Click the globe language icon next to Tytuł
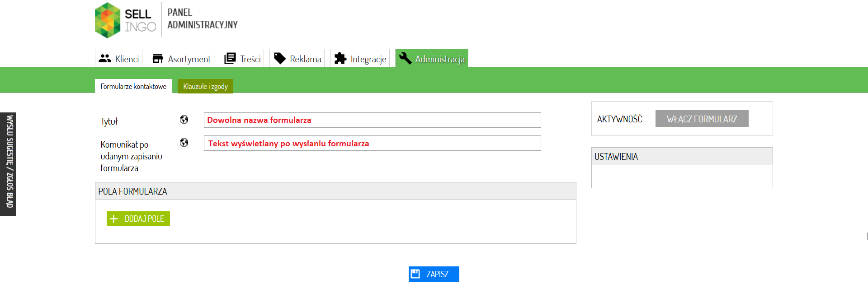Image resolution: width=868 pixels, height=284 pixels. 184,119
